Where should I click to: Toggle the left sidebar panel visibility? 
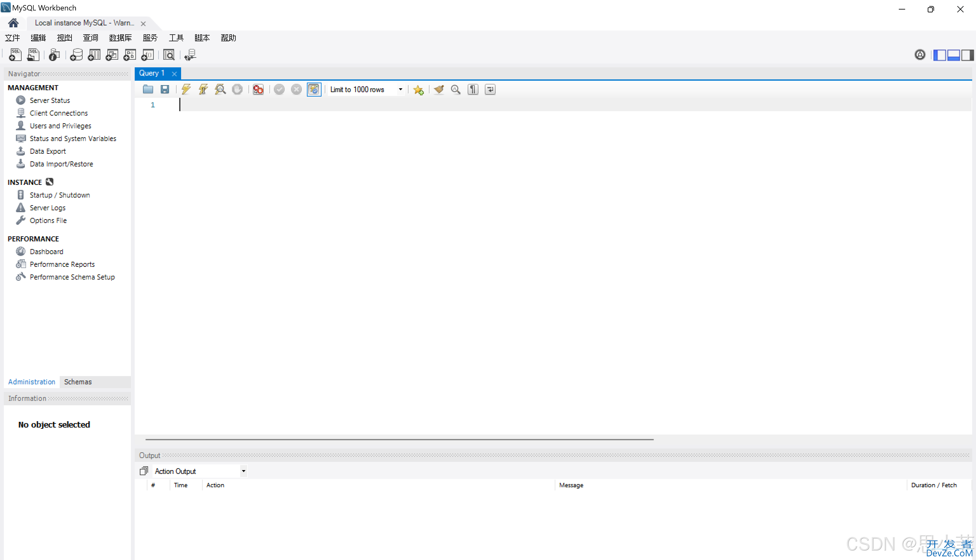pyautogui.click(x=939, y=55)
